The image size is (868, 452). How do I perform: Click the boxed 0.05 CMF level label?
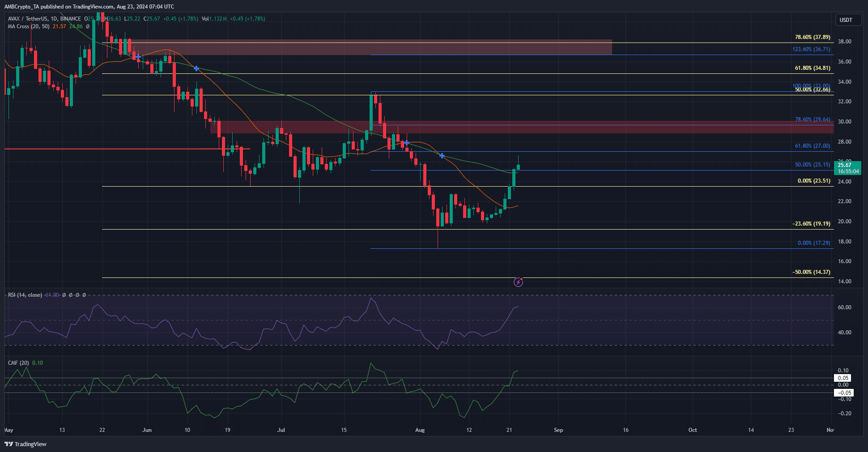pos(843,378)
